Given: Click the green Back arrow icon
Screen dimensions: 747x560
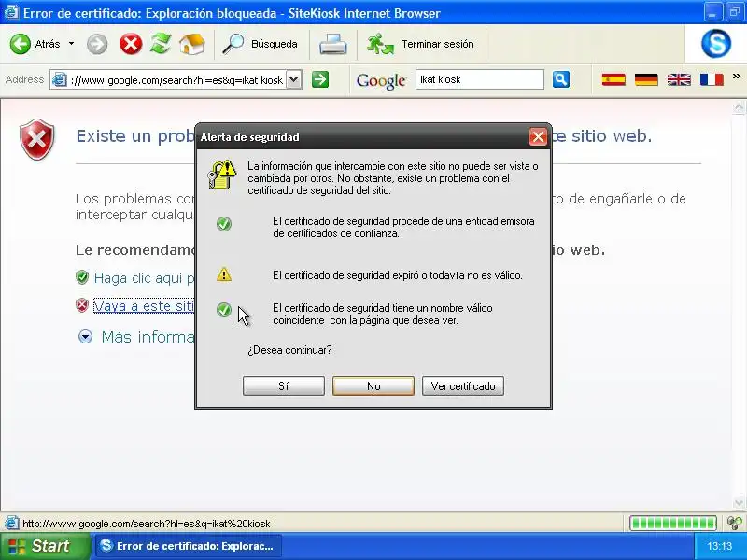Looking at the screenshot, I should (x=20, y=44).
